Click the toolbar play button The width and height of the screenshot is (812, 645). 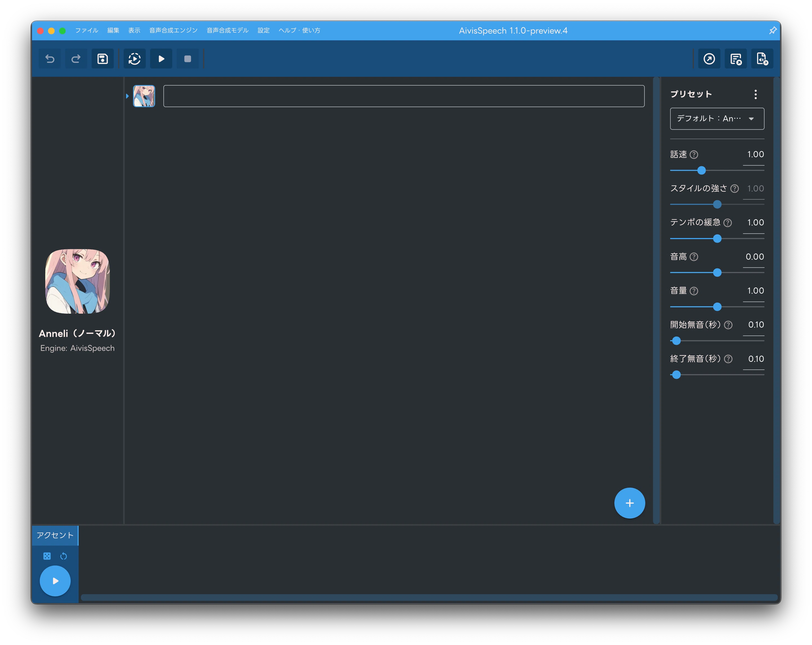pos(161,59)
